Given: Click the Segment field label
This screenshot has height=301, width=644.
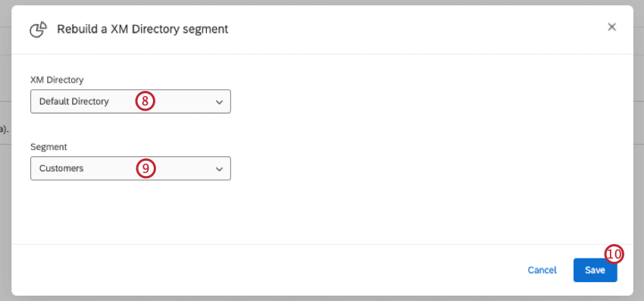Looking at the screenshot, I should point(48,147).
